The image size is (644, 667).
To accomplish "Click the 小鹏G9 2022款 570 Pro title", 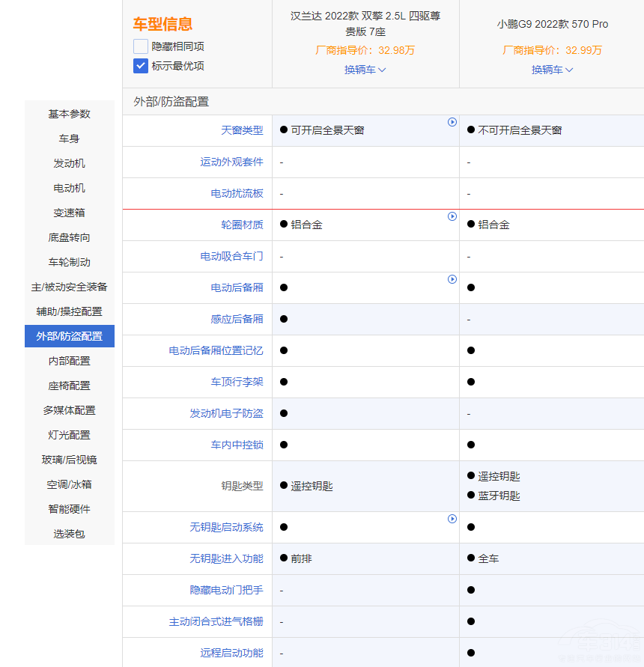I will pos(553,24).
